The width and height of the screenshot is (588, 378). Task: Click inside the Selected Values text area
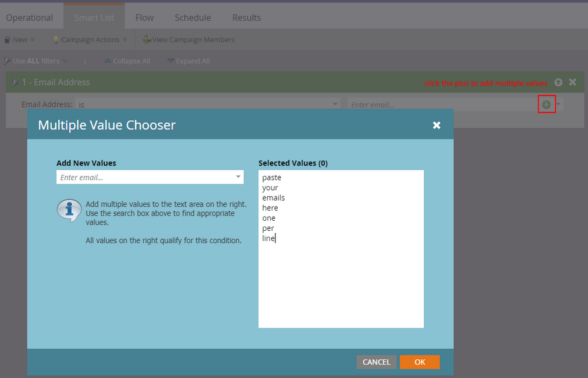click(341, 283)
